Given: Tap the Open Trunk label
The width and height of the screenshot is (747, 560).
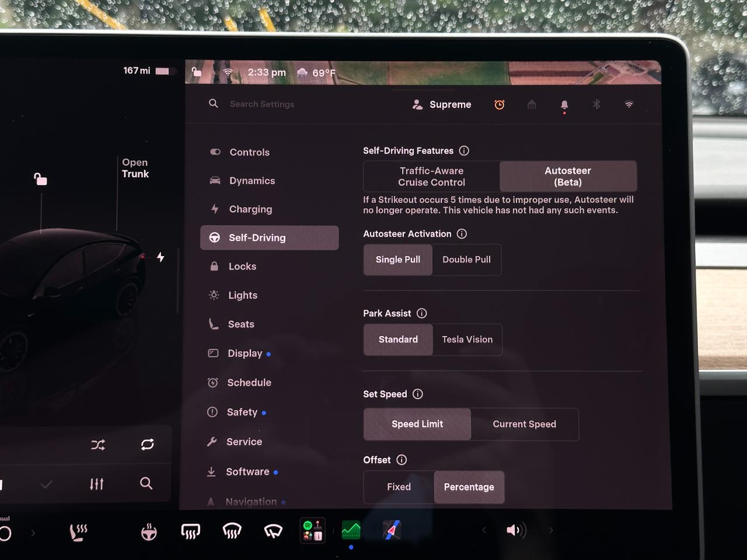Looking at the screenshot, I should [x=135, y=168].
